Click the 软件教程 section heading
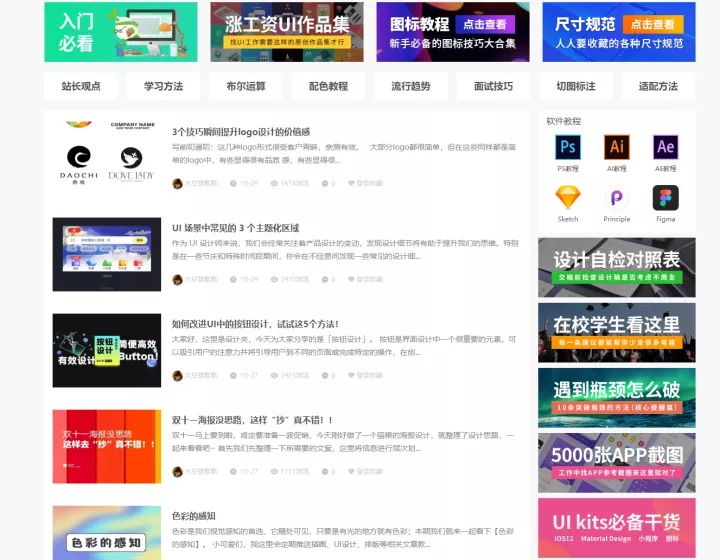Viewport: 720px width, 560px height. coord(563,121)
